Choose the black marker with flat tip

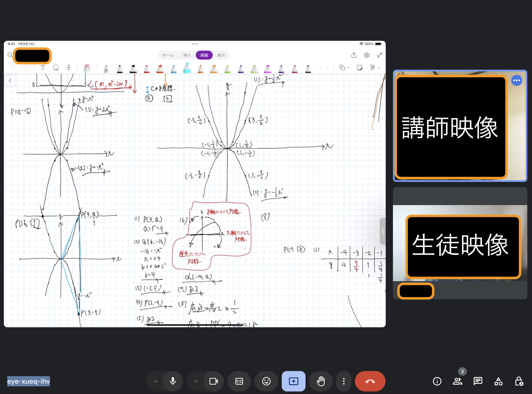pyautogui.click(x=133, y=69)
